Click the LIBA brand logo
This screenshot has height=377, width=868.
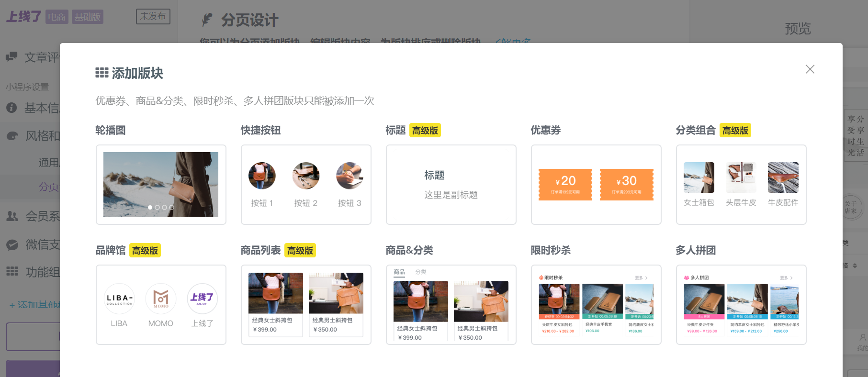point(119,299)
